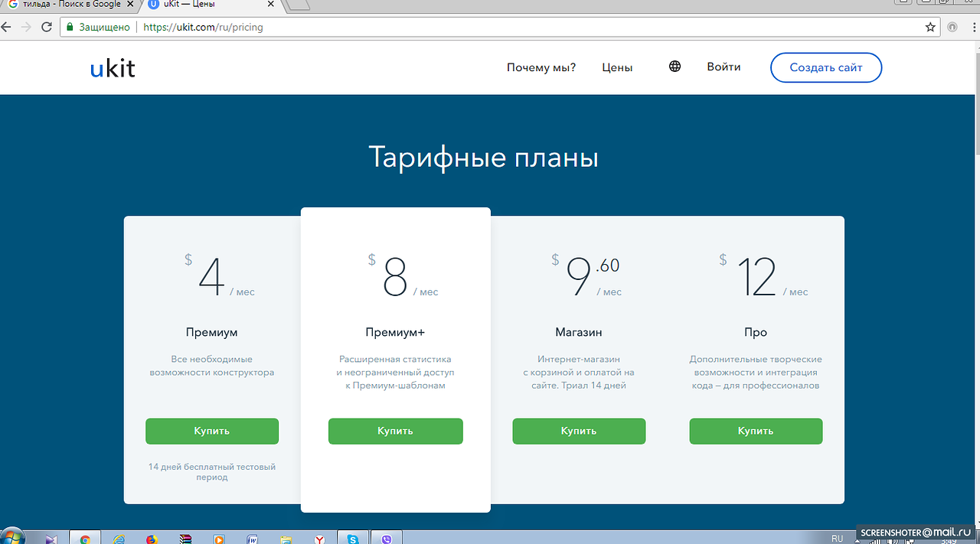This screenshot has height=544, width=980.
Task: Go back with the browser back arrow
Action: point(7,27)
